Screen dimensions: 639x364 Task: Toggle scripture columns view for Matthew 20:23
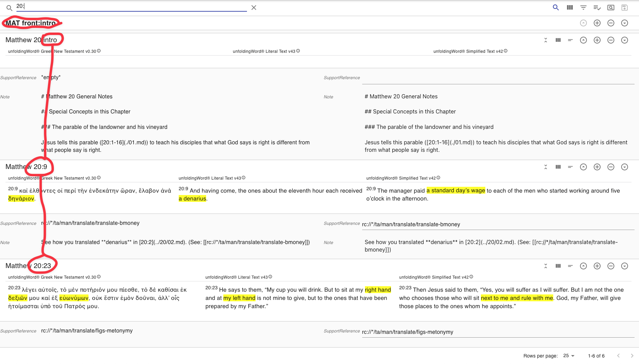tap(558, 266)
